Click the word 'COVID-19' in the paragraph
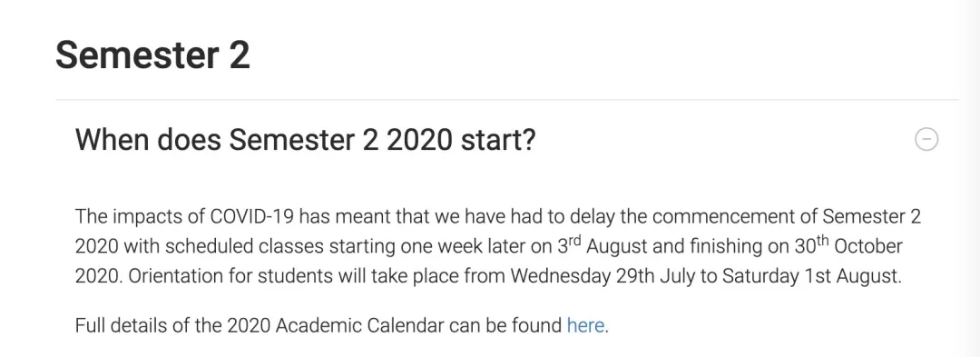This screenshot has width=980, height=357. [252, 216]
